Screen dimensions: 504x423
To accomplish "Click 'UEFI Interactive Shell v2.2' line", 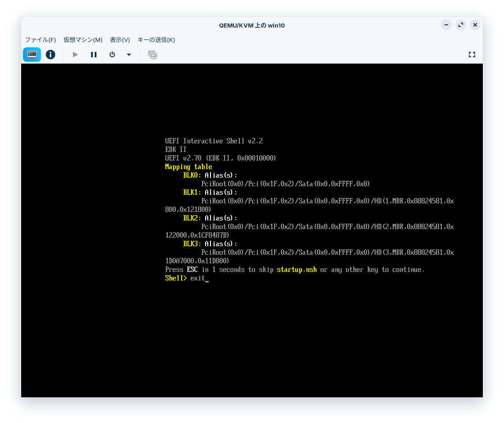I will click(x=214, y=141).
